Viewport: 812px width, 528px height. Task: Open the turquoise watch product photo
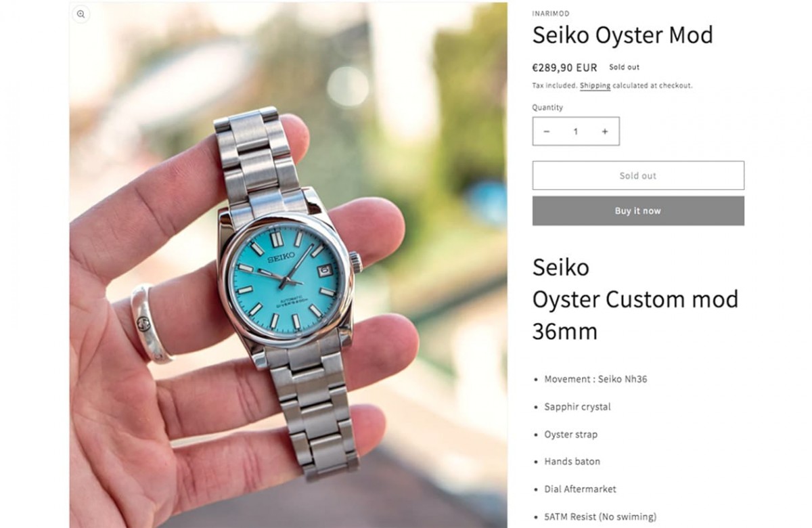point(288,265)
